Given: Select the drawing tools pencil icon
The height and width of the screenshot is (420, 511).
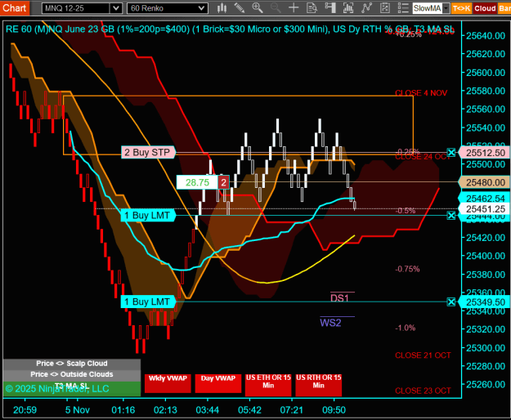Looking at the screenshot, I should pyautogui.click(x=240, y=8).
